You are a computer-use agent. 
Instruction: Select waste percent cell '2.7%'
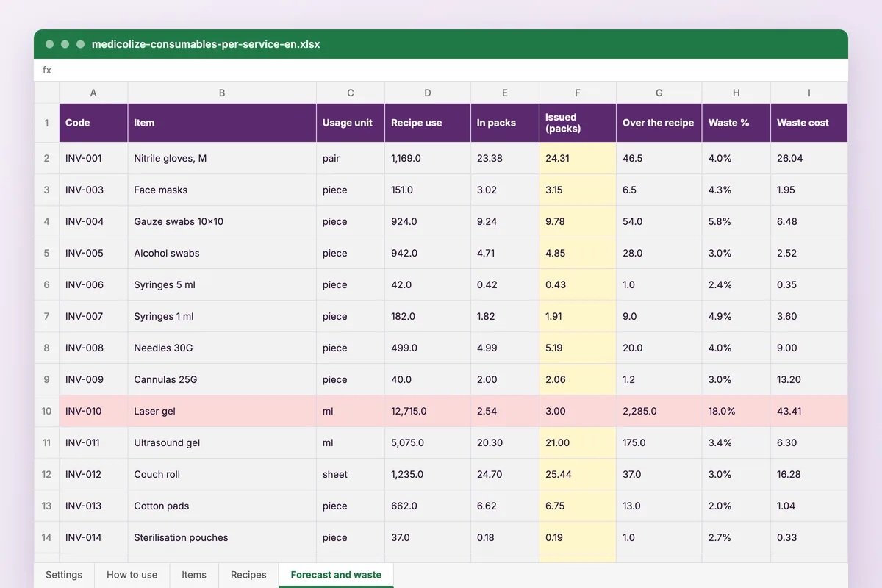point(736,537)
